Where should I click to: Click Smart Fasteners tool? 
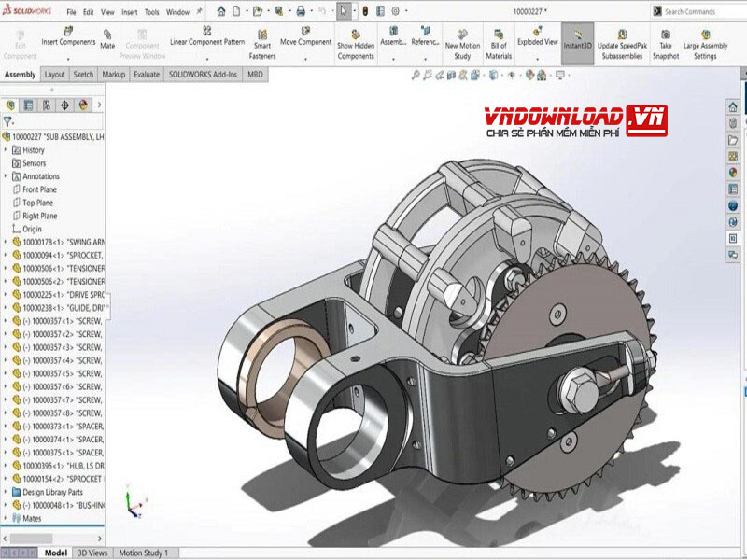pos(262,44)
